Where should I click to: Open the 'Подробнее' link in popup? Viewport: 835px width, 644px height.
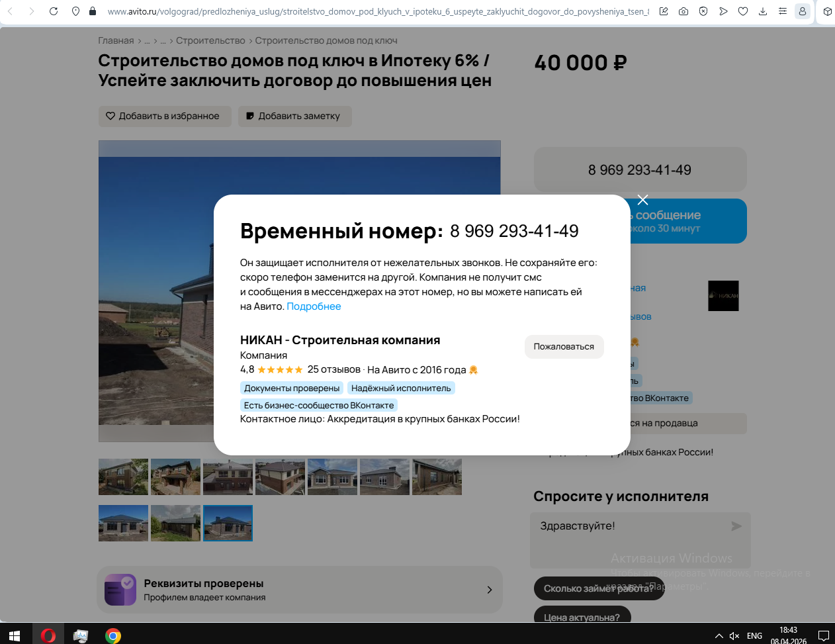(x=314, y=306)
